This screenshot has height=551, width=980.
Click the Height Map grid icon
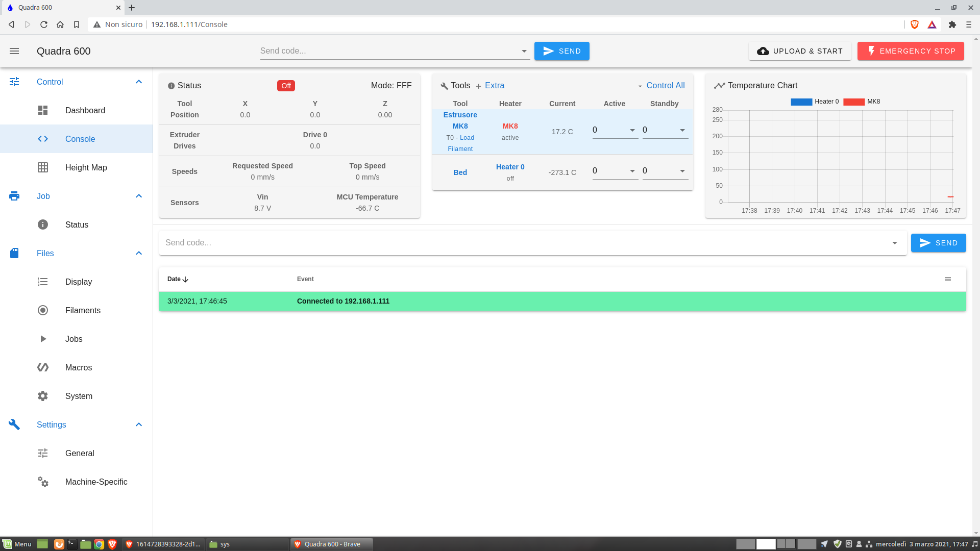click(43, 167)
